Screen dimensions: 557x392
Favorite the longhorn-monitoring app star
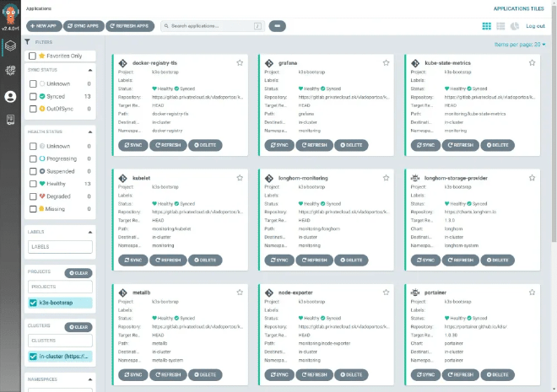386,178
